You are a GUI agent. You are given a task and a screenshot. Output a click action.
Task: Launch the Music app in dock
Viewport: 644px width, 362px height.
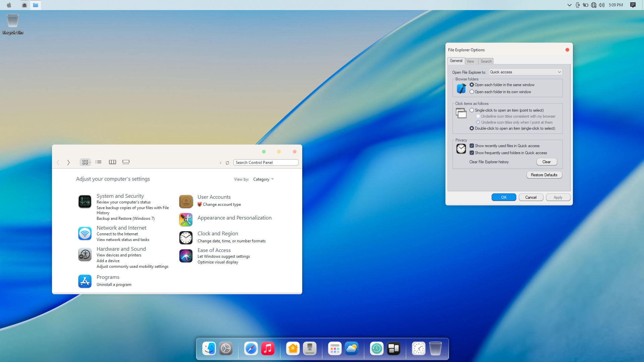pos(268,349)
